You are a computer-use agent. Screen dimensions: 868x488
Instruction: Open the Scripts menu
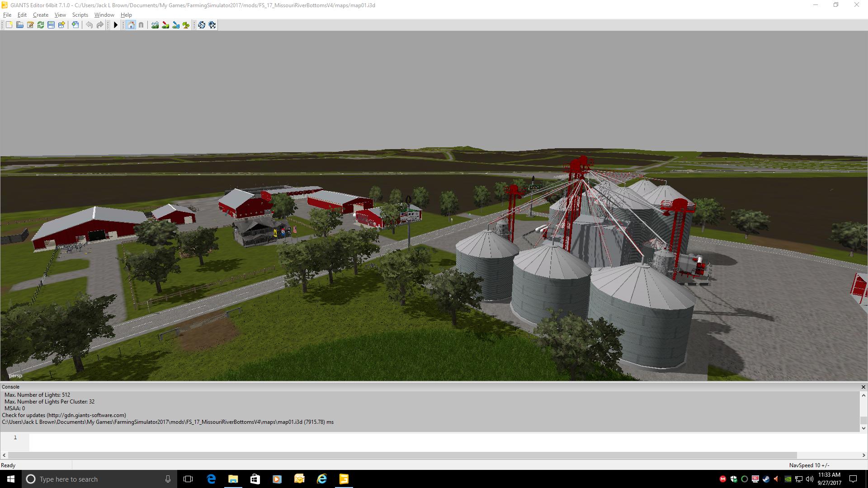click(x=80, y=15)
